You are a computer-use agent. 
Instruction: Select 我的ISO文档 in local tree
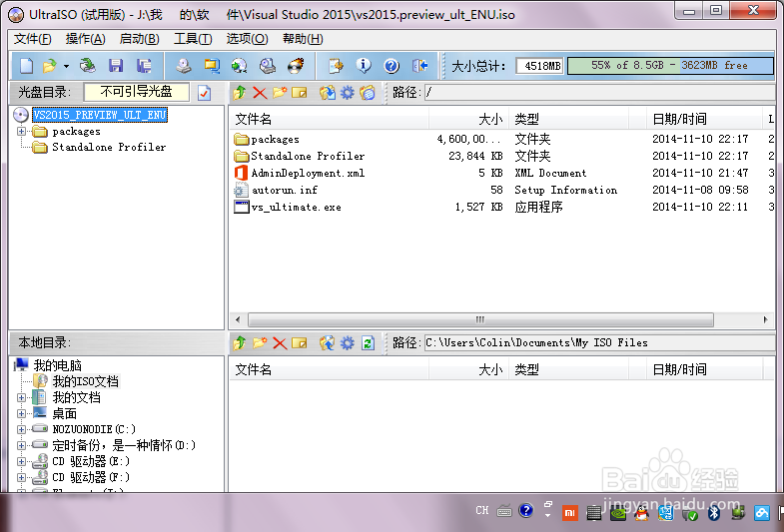coord(86,381)
